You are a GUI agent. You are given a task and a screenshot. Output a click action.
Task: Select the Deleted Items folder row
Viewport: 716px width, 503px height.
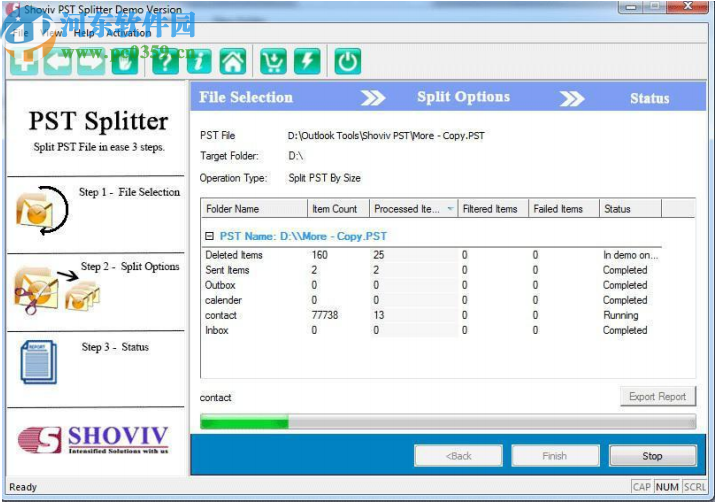point(432,255)
